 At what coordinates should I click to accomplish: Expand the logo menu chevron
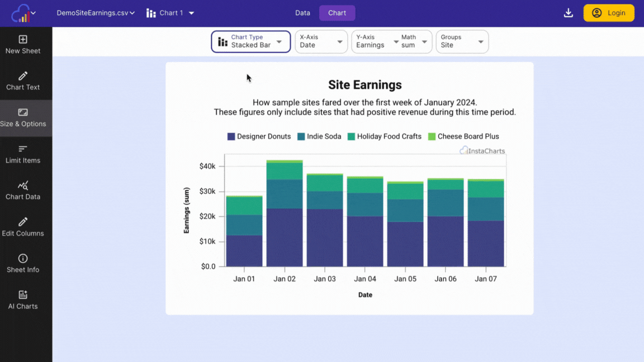coord(34,13)
